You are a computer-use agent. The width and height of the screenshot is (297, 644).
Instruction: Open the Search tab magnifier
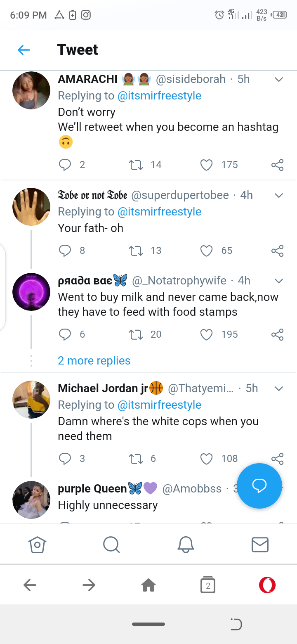click(x=111, y=545)
